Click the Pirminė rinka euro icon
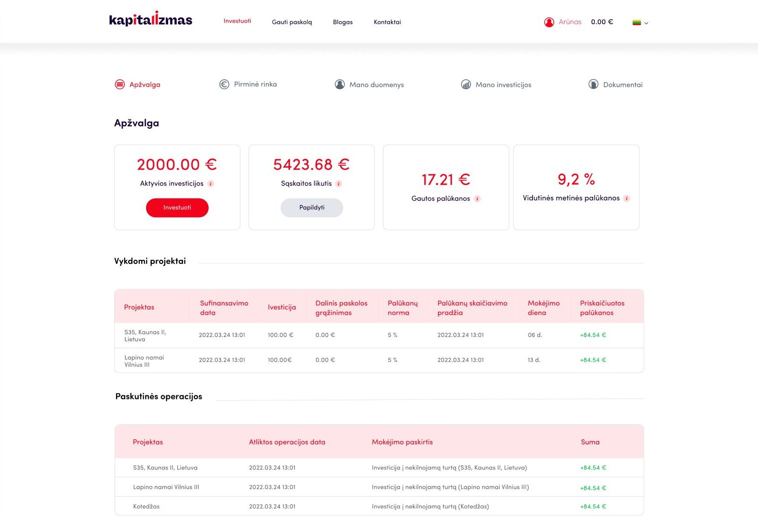 [x=224, y=85]
